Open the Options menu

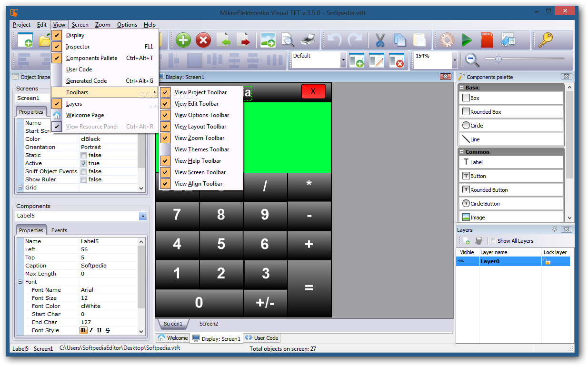[127, 25]
